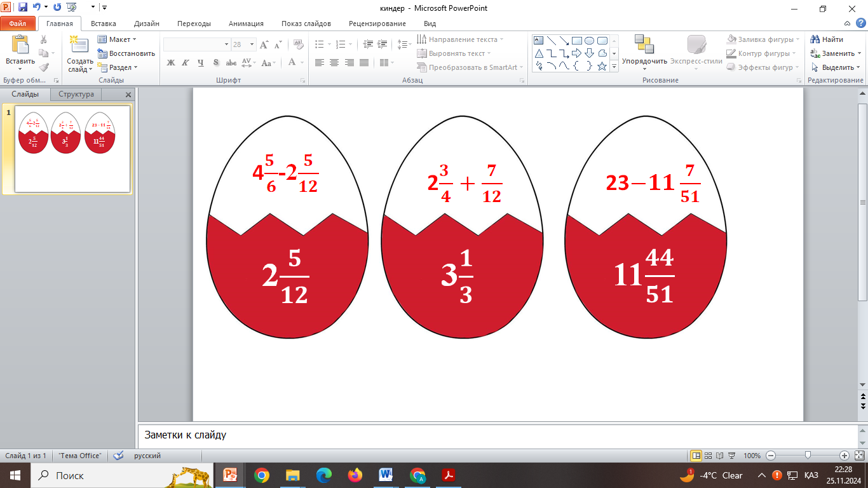Select the Oval shape in gallery
The width and height of the screenshot is (868, 488).
589,40
